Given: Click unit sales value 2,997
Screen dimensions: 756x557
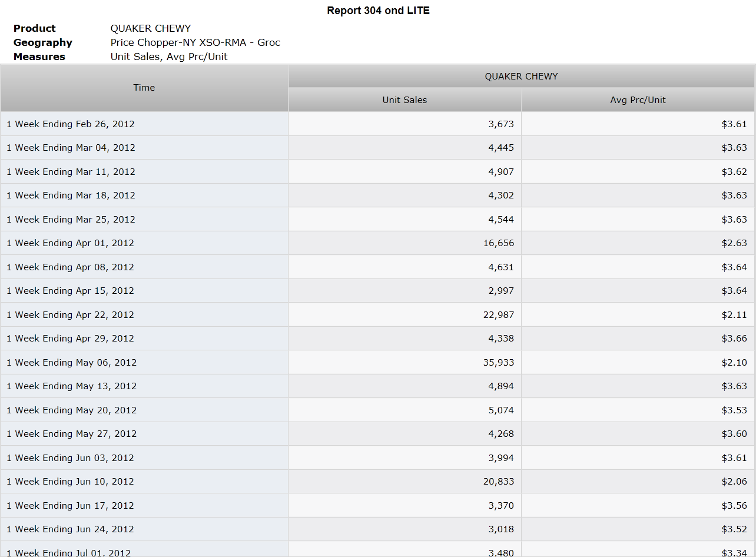Looking at the screenshot, I should click(x=501, y=291).
